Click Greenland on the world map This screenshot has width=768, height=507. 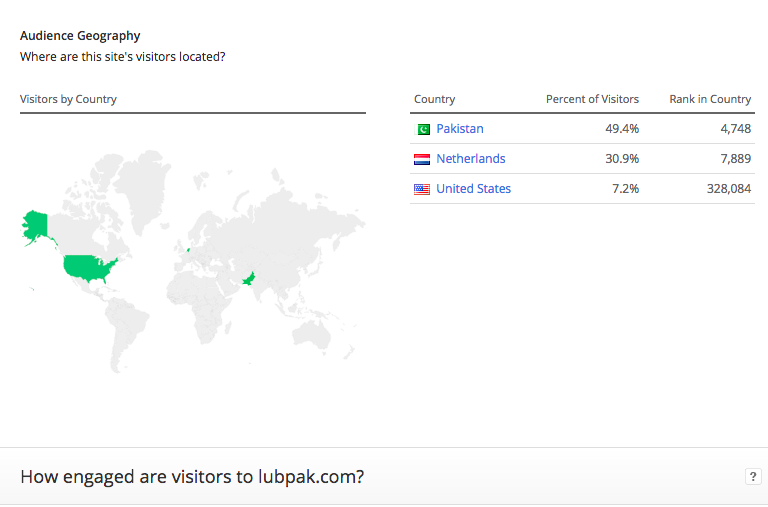point(144,189)
